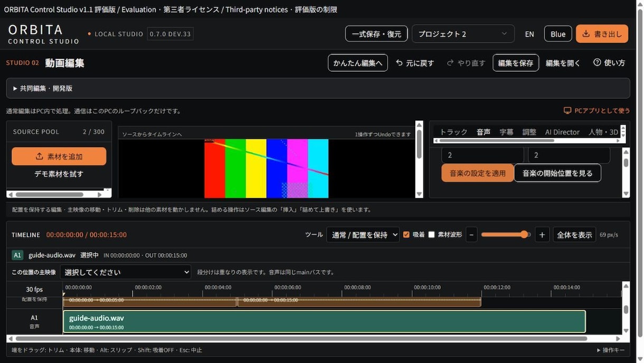Click the 0.7.0 DEV.33 version badge
This screenshot has height=363, width=644.
[x=170, y=34]
